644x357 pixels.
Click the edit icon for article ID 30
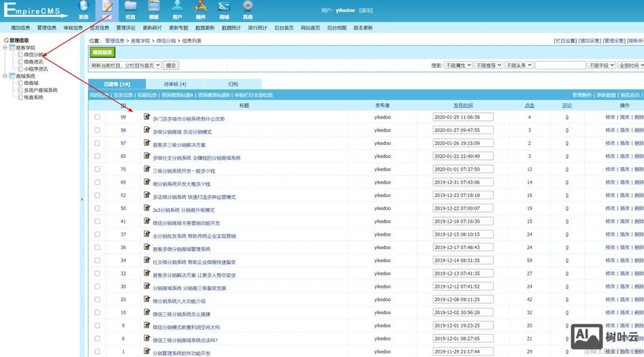(147, 286)
